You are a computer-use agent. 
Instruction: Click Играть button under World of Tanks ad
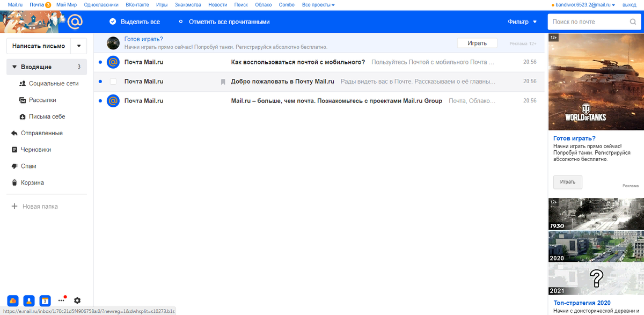568,182
